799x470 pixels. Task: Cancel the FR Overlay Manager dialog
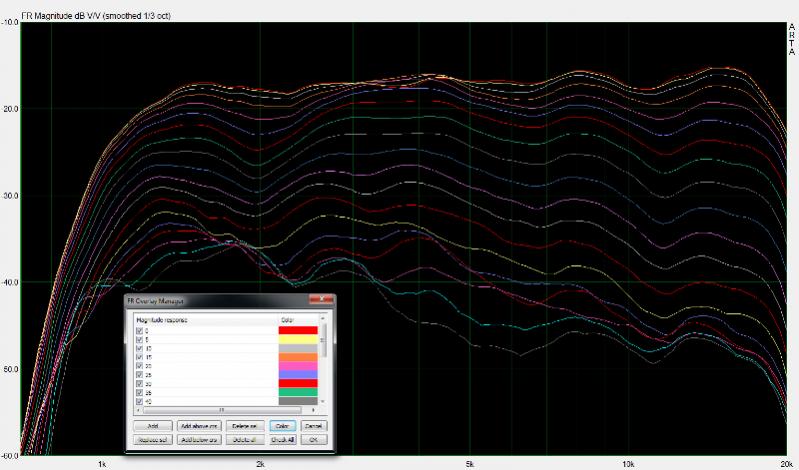(x=314, y=425)
